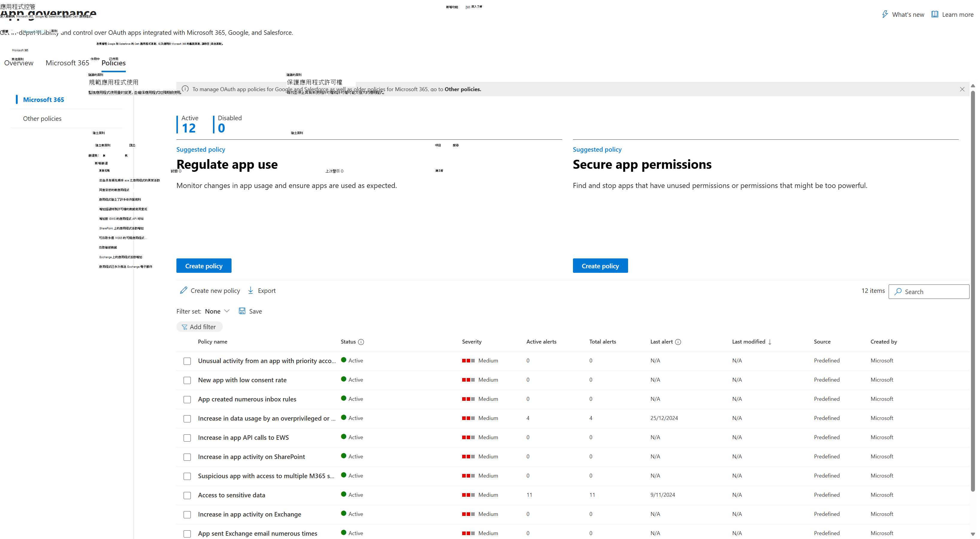Check Increase in app API calls to EWS
The image size is (980, 539).
point(187,438)
